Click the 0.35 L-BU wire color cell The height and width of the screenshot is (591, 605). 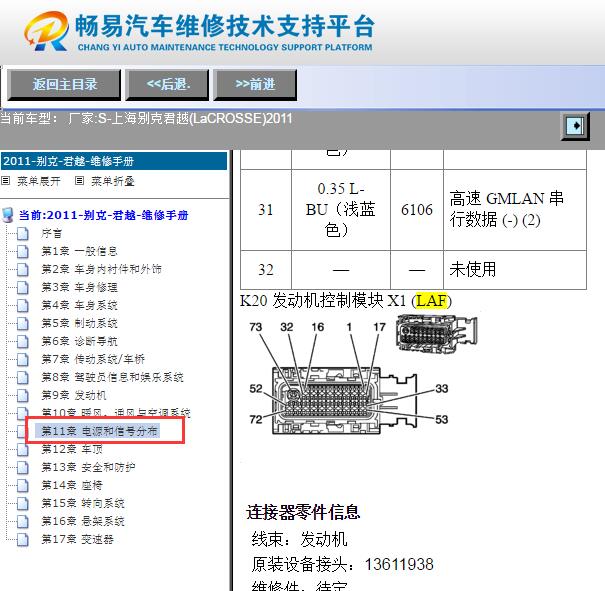[x=341, y=210]
